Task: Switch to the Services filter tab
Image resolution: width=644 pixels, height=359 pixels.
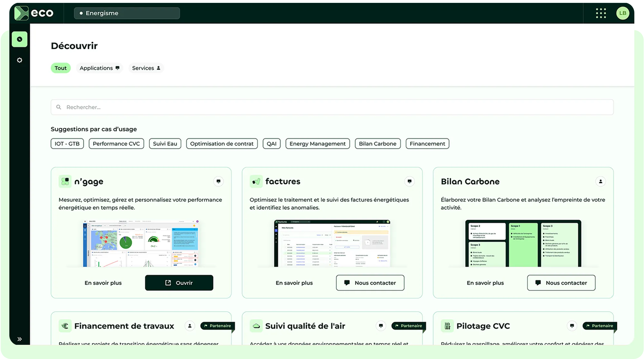Action: pyautogui.click(x=146, y=68)
